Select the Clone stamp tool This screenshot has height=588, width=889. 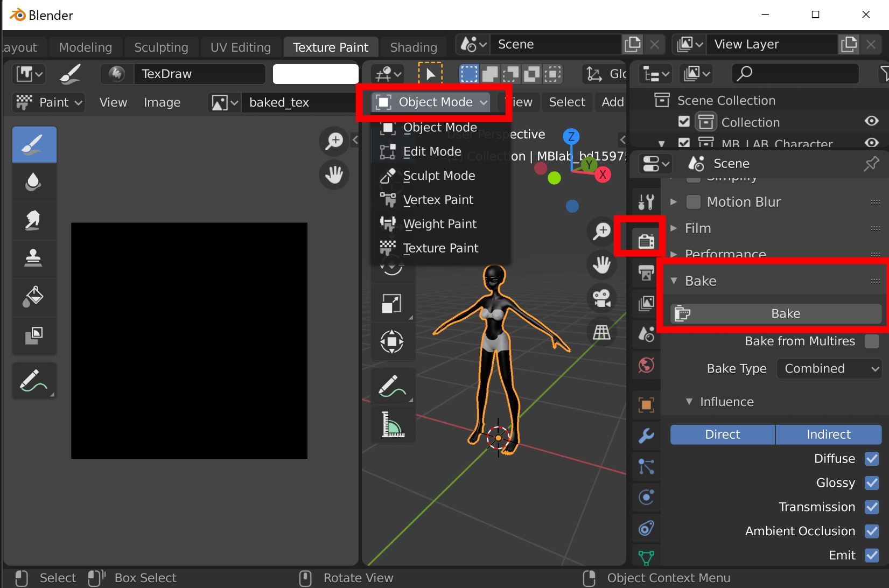pyautogui.click(x=34, y=258)
